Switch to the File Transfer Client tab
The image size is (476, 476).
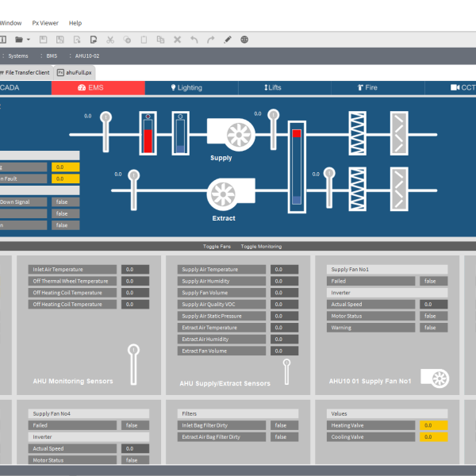[26, 72]
